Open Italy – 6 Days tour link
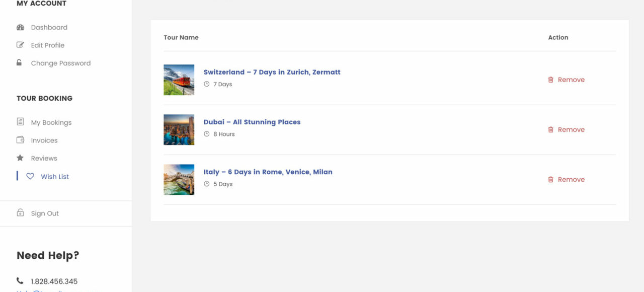644x292 pixels. click(268, 172)
